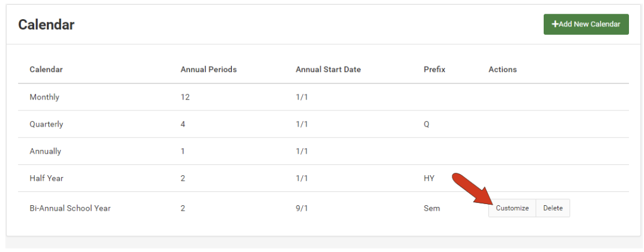Select the Annually calendar row

click(45, 151)
